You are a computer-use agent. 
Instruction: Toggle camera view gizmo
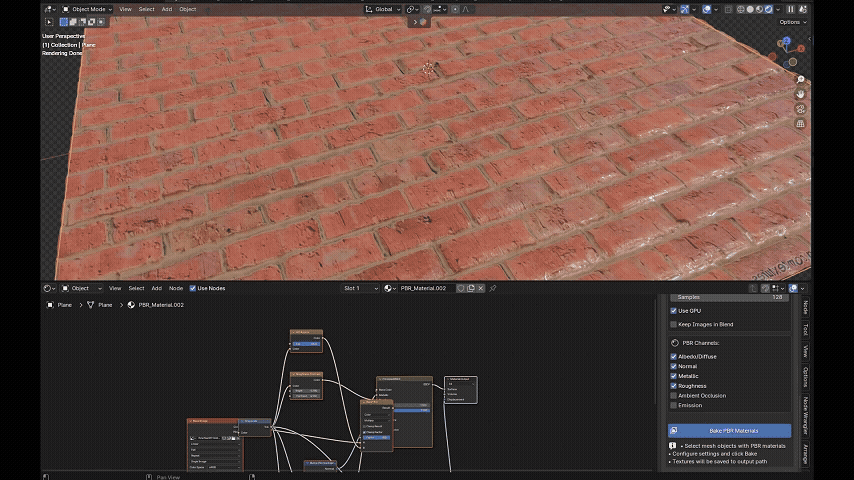tap(800, 109)
